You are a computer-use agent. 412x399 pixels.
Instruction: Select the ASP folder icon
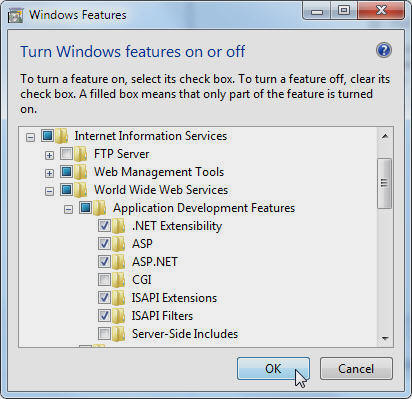119,244
